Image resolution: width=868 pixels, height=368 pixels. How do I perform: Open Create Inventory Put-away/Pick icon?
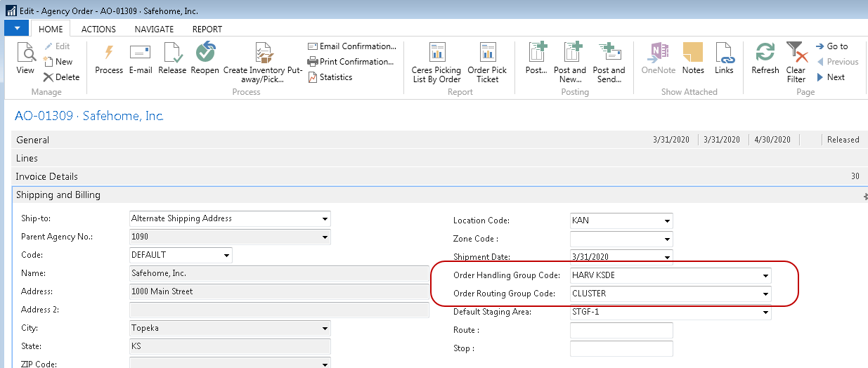coord(263,53)
